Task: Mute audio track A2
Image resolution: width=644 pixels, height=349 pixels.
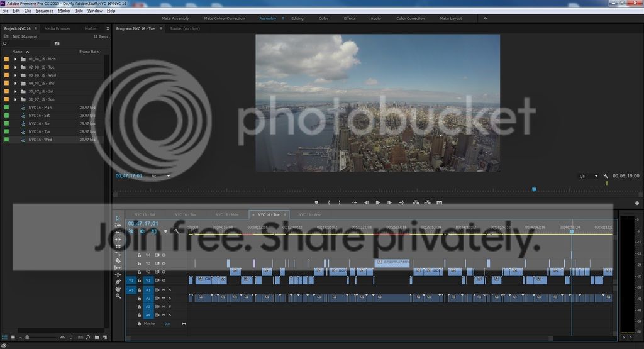Action: pos(164,298)
